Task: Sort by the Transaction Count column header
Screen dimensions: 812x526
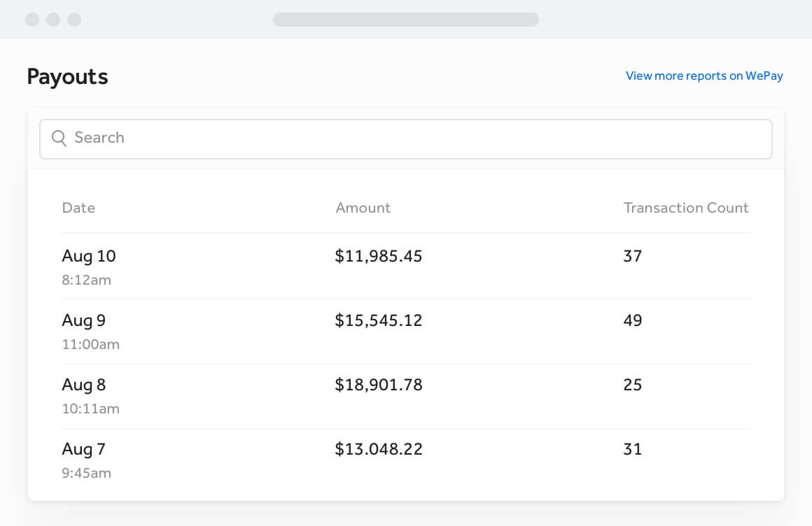Action: (x=686, y=208)
